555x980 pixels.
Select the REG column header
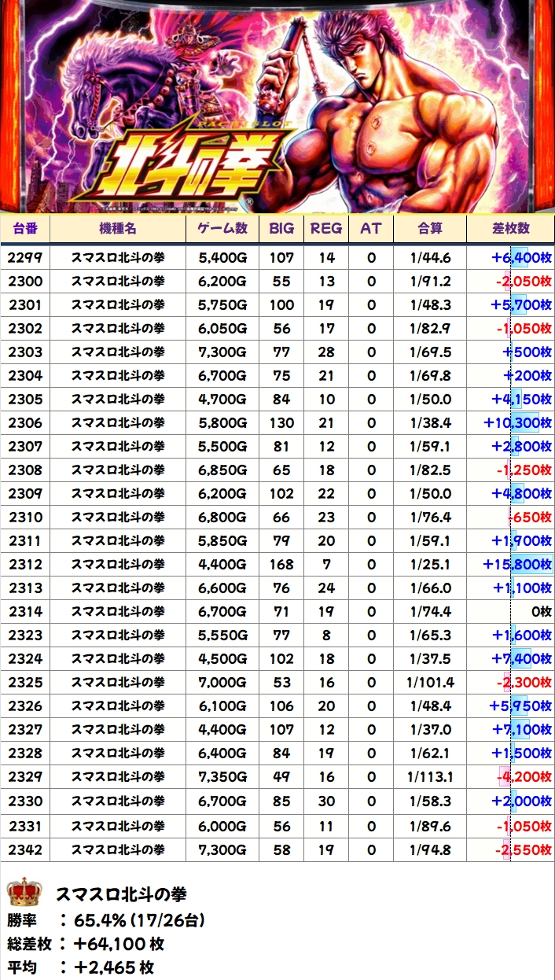point(326,228)
